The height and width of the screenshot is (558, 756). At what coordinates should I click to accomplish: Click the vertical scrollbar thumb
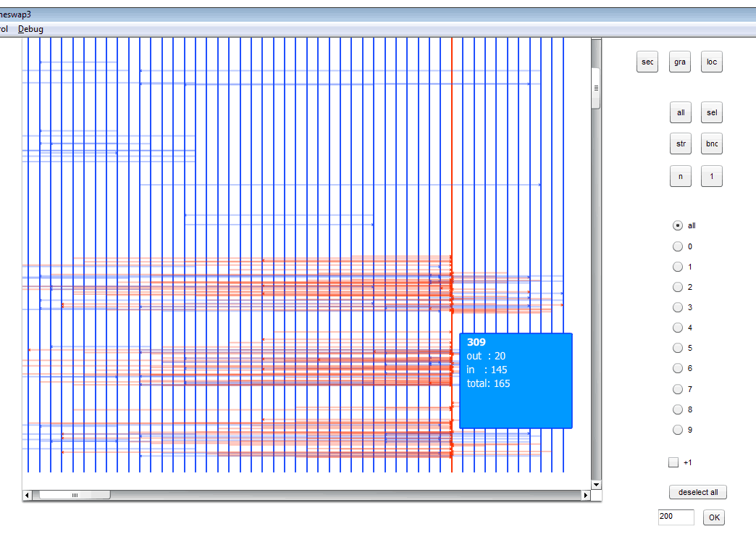597,88
